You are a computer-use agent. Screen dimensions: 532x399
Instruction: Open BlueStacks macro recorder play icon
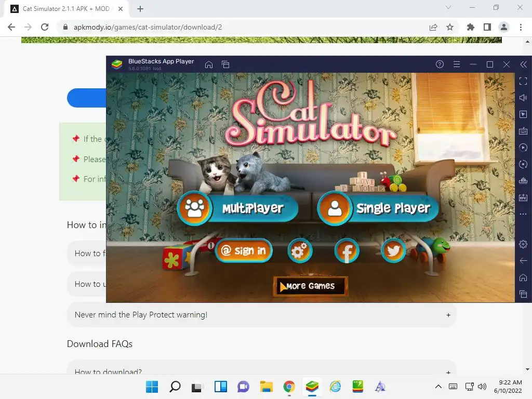(x=523, y=148)
